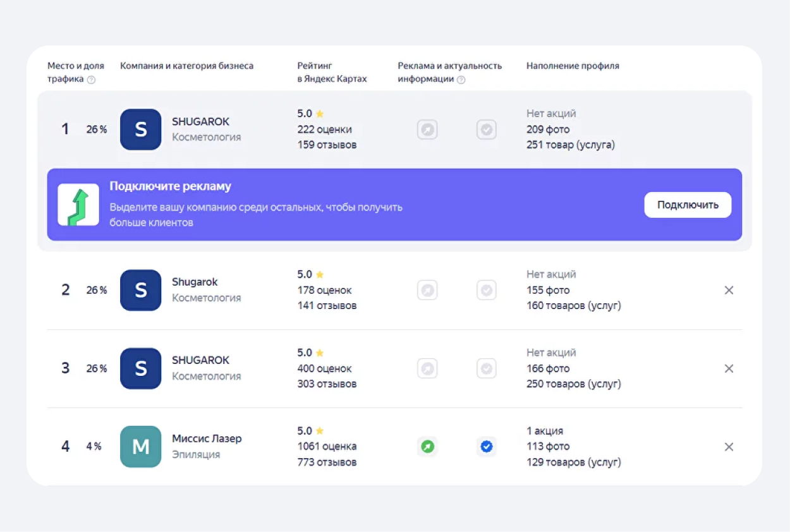Click the "Реклама и актуальность информации" header
790x532 pixels.
(450, 73)
